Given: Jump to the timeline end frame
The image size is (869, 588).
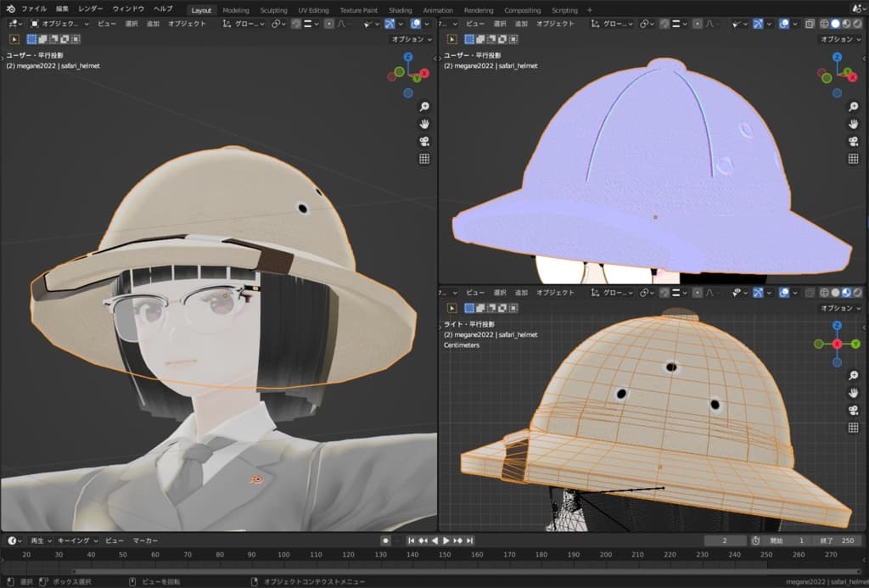Looking at the screenshot, I should click(x=470, y=540).
